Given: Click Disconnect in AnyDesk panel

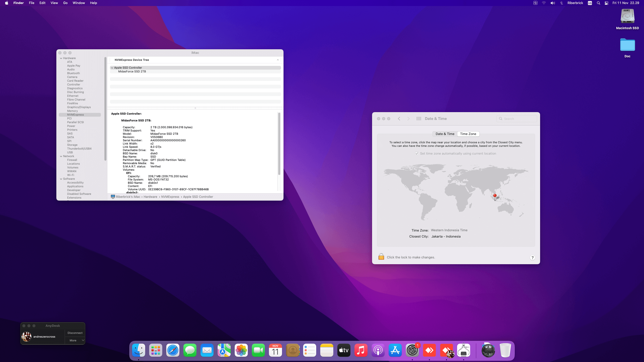Looking at the screenshot, I should coord(75,333).
